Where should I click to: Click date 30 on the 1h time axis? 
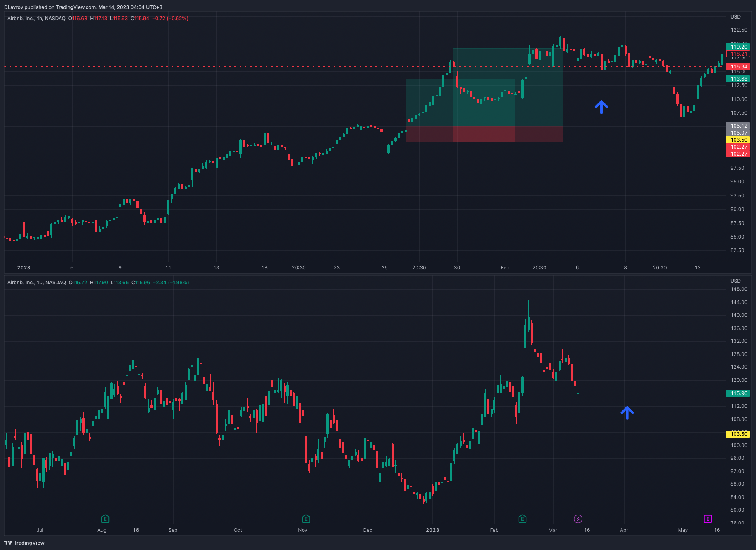click(x=457, y=268)
